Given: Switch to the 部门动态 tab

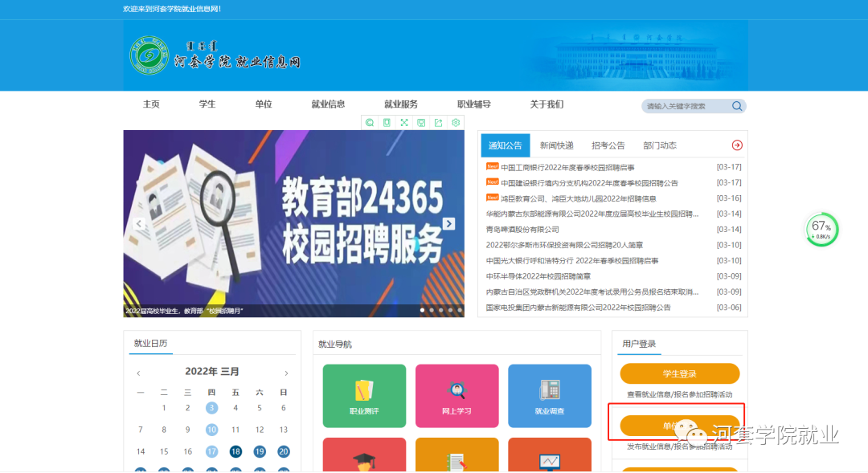Looking at the screenshot, I should (x=660, y=145).
